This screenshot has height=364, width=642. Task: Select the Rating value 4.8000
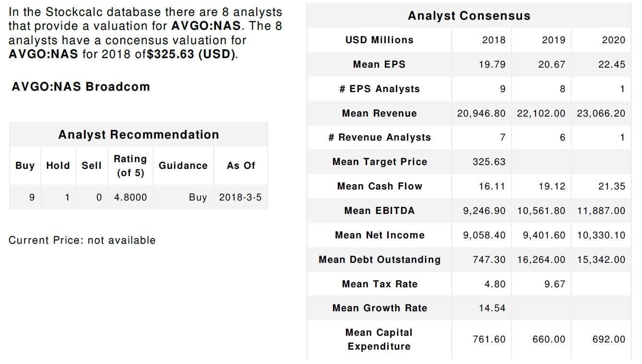pos(131,198)
